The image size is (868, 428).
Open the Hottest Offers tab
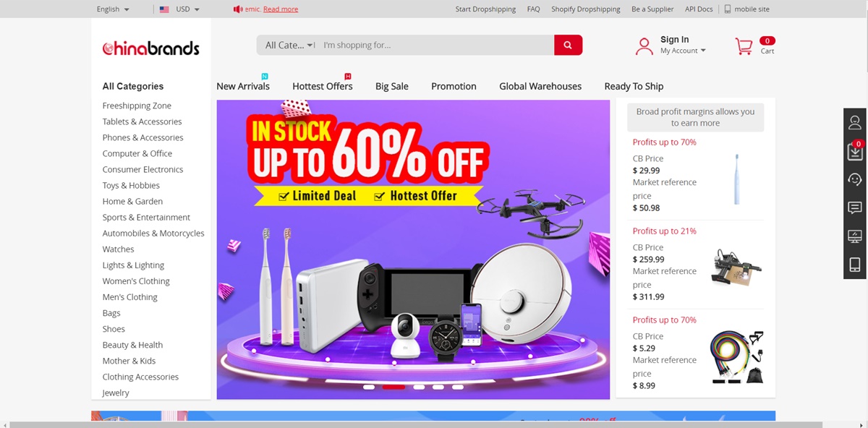click(323, 86)
